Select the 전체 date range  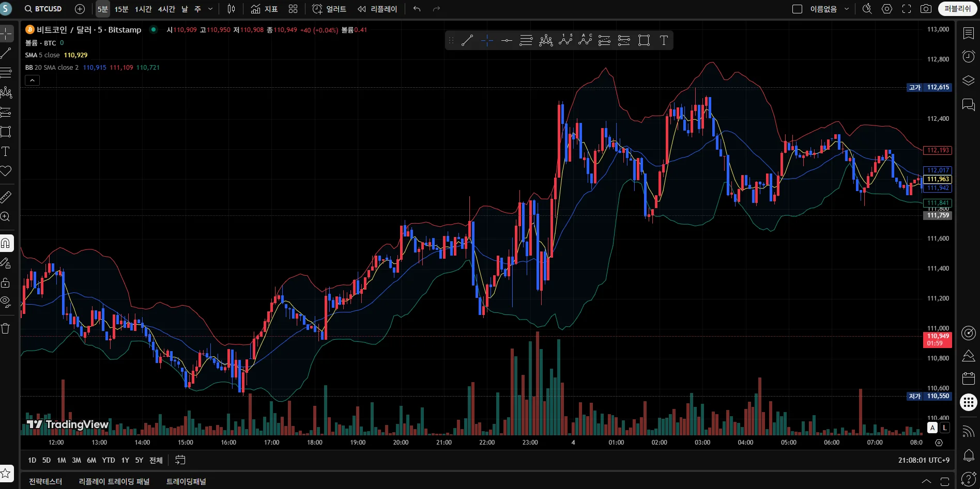(x=156, y=460)
